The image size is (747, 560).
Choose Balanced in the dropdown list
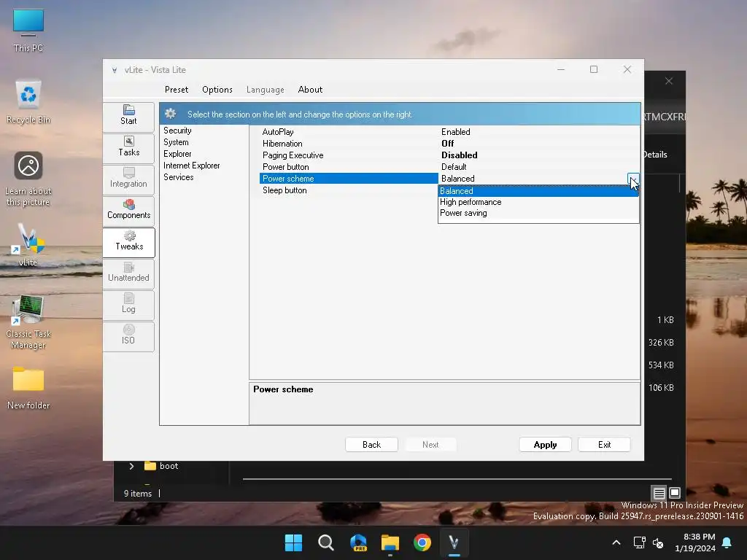tap(538, 191)
